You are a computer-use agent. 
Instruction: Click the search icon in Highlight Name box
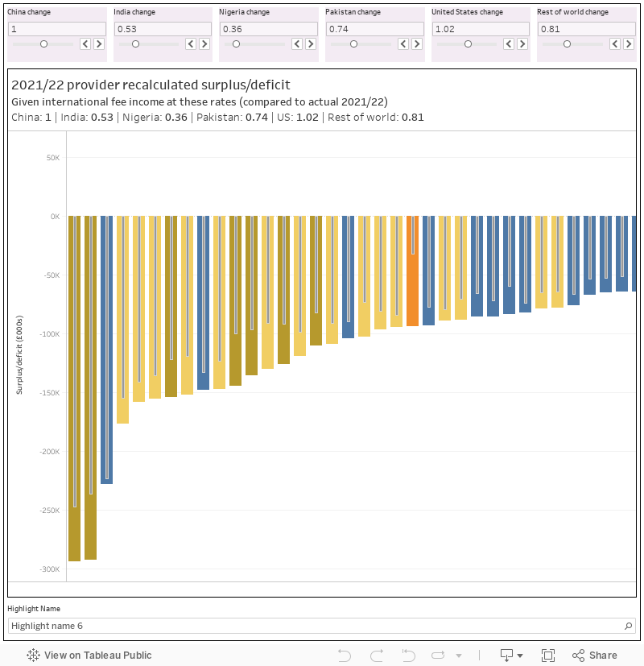[x=629, y=626]
